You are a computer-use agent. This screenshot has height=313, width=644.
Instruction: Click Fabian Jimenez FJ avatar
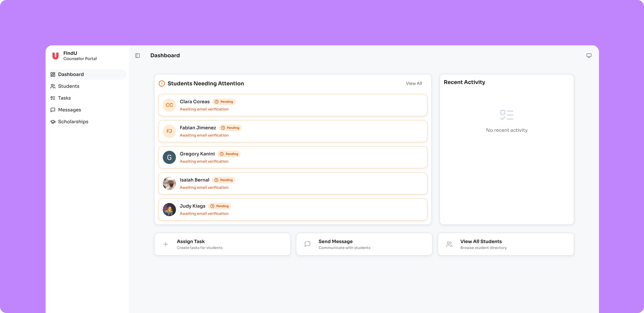[169, 131]
